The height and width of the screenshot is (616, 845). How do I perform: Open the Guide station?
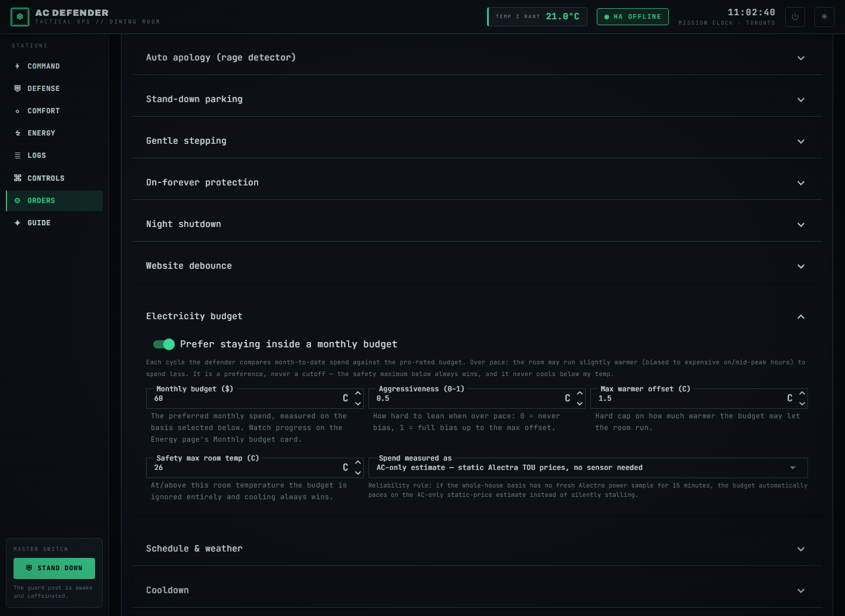[x=54, y=223]
